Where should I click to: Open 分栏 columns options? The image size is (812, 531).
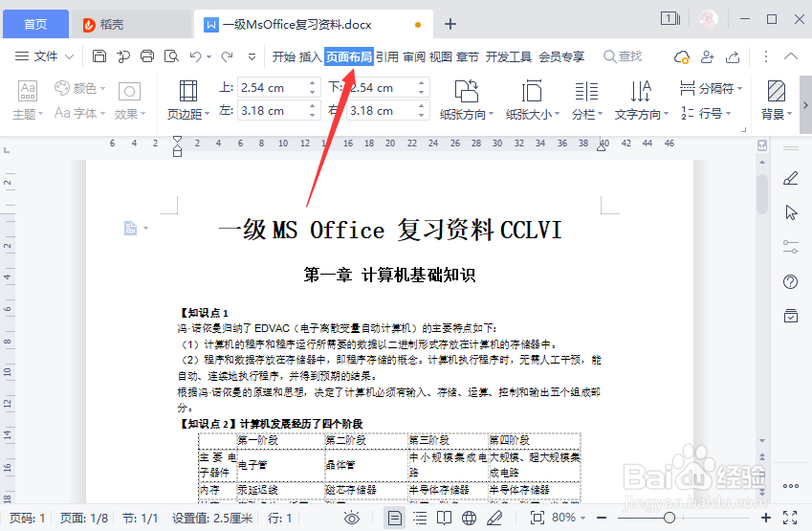[x=586, y=100]
